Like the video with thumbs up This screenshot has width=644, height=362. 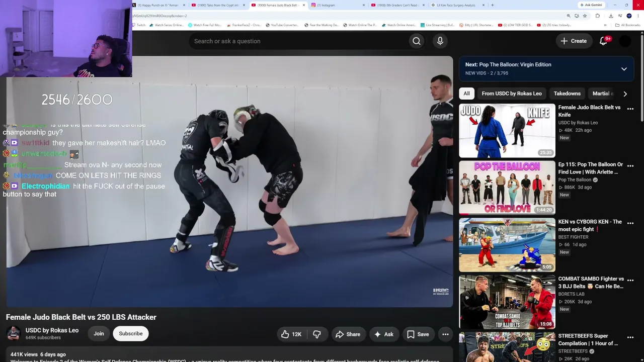coord(291,334)
